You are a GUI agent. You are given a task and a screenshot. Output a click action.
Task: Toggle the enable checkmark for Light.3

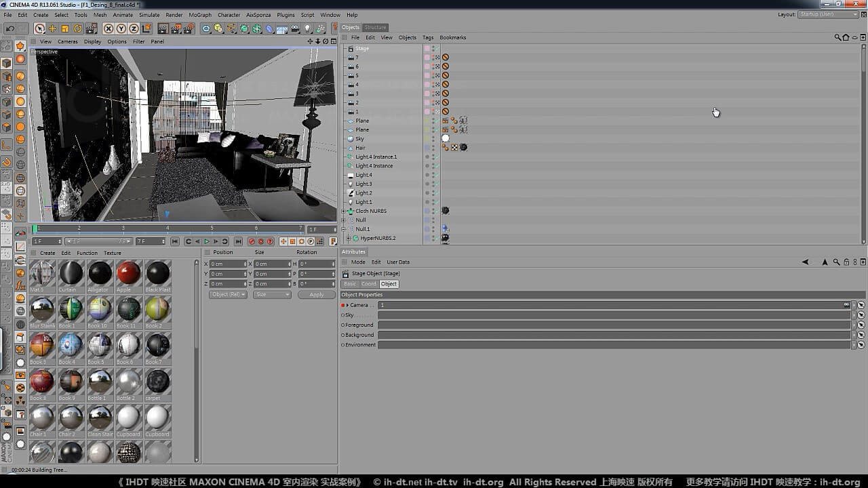pyautogui.click(x=436, y=184)
